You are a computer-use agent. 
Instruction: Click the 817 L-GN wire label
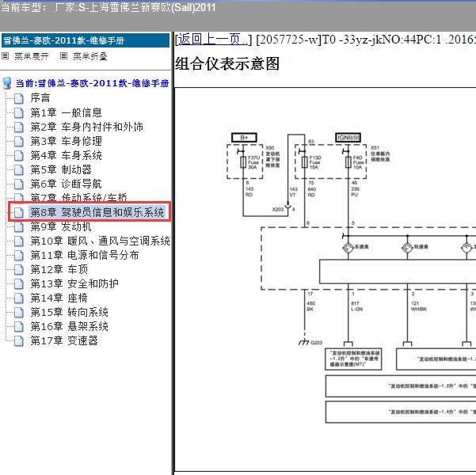356,306
